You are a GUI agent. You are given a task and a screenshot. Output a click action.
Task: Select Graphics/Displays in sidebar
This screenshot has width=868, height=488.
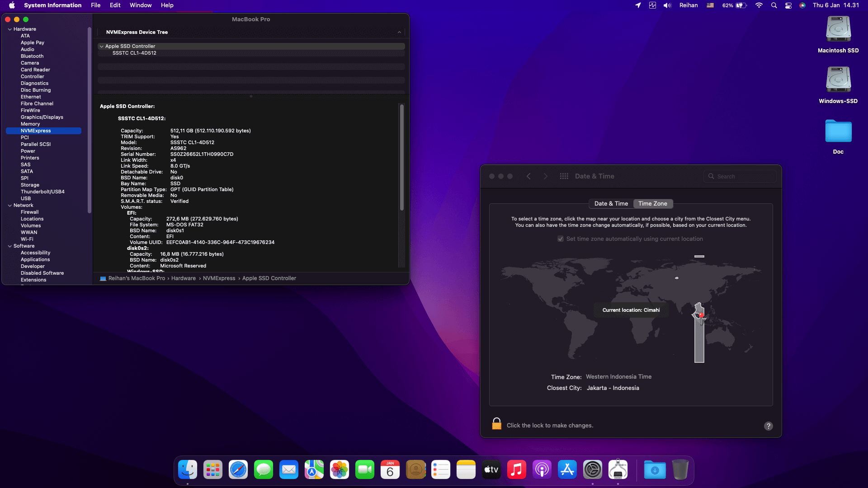point(42,117)
